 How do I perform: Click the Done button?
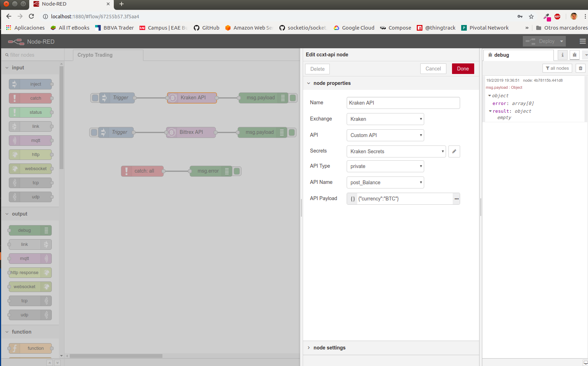tap(463, 69)
